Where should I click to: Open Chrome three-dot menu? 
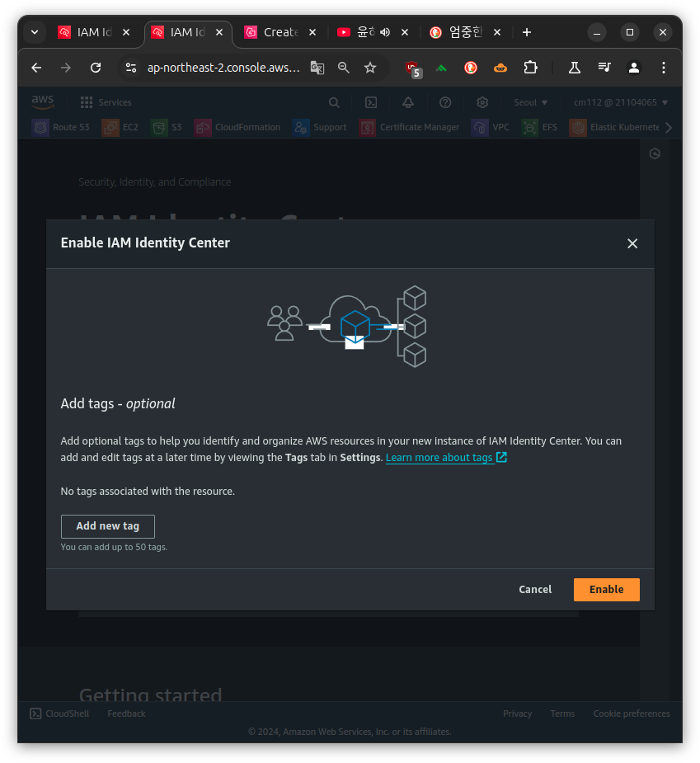coord(664,68)
